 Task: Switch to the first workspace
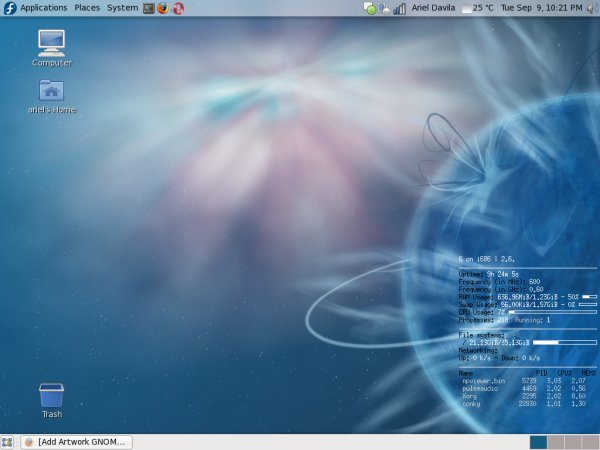(538, 442)
